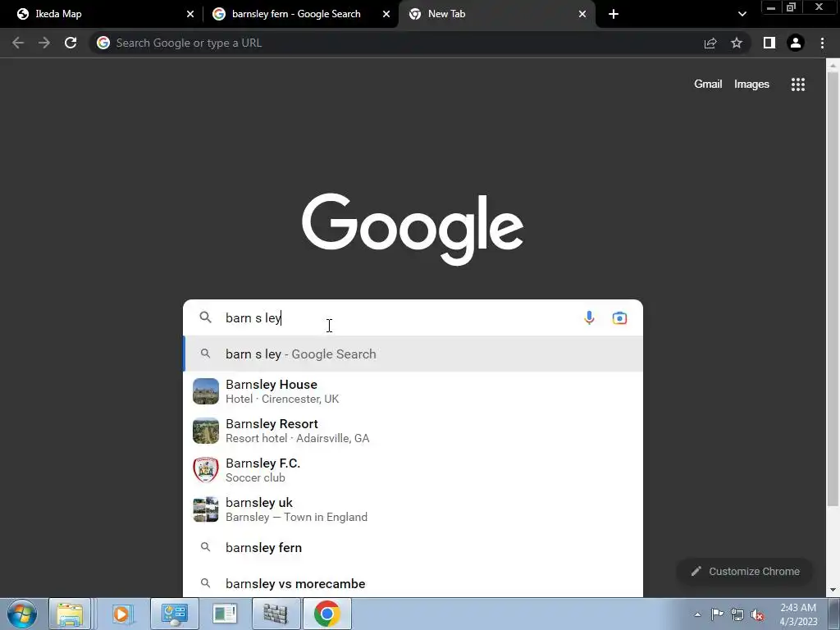This screenshot has height=630, width=840.
Task: Click Customize Chrome button
Action: (x=745, y=571)
